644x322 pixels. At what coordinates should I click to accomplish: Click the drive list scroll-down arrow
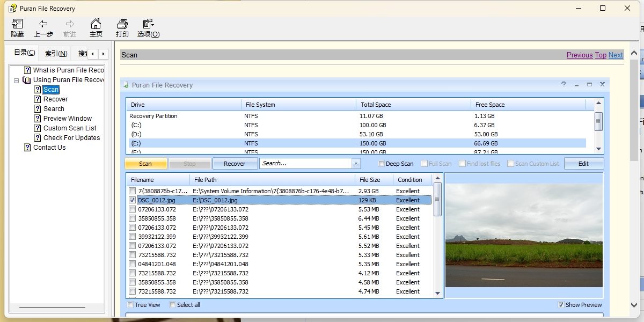click(598, 149)
